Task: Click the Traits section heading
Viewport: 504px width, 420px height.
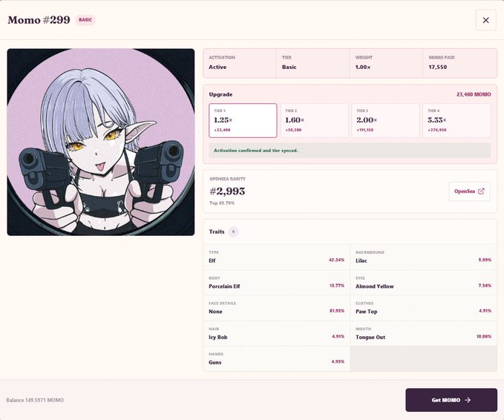Action: click(x=217, y=232)
